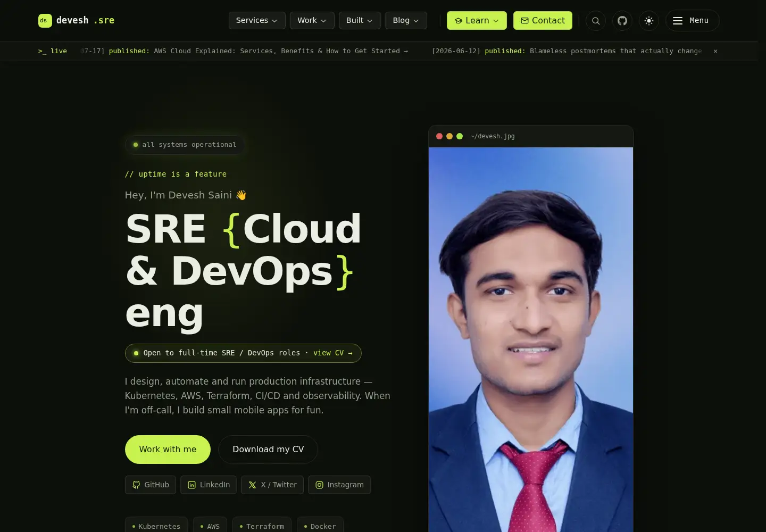Screen dimensions: 766x532
Task: Go to the devesh .sre home link
Action: coord(77,20)
